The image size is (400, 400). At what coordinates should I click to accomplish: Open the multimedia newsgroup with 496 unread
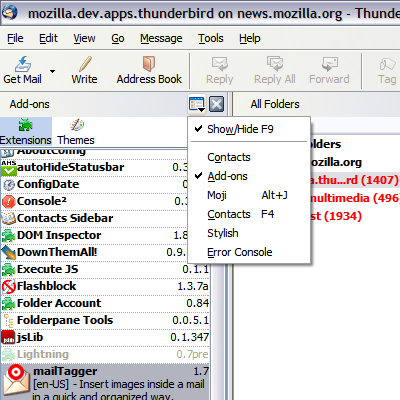355,198
